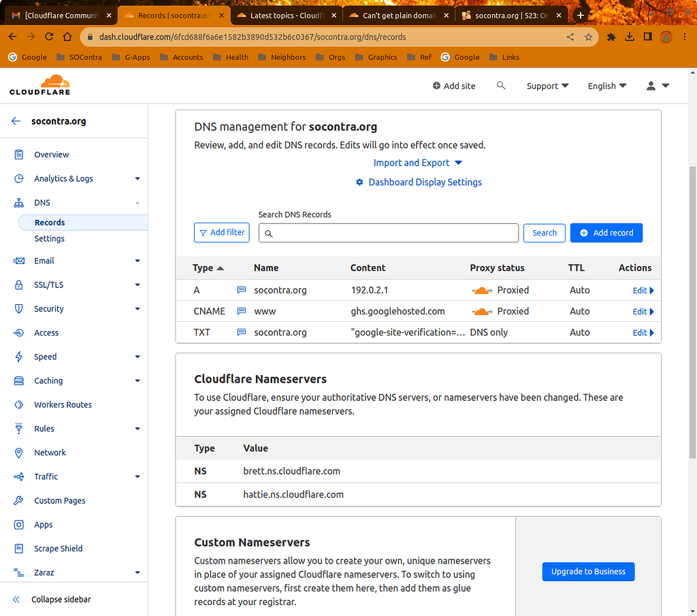This screenshot has height=616, width=697.
Task: Click the Analytics & Logs pie chart icon
Action: point(18,178)
